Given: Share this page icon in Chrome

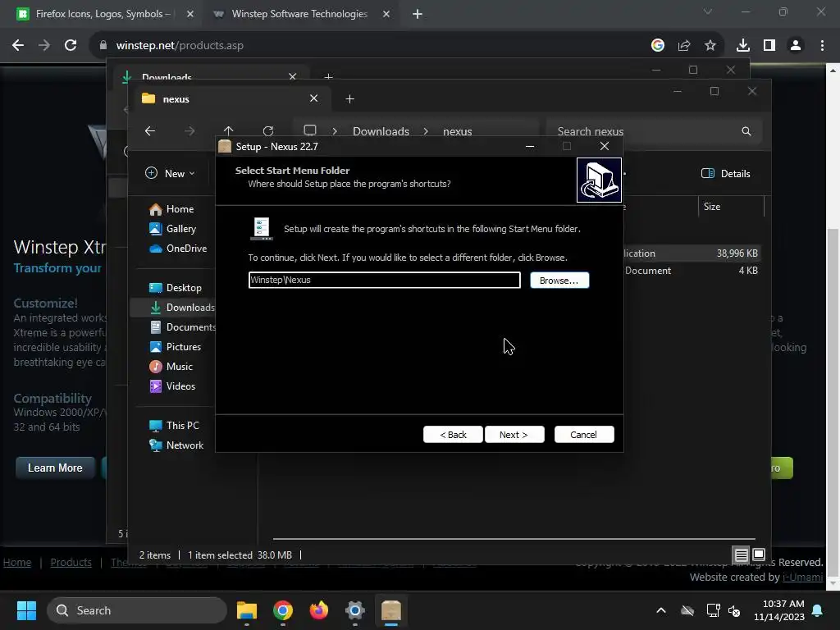Looking at the screenshot, I should [684, 46].
